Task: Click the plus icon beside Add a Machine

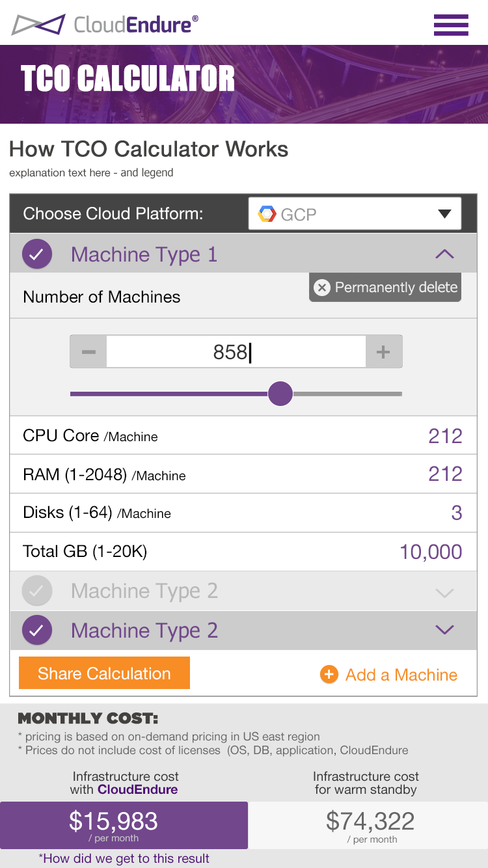Action: 329,675
